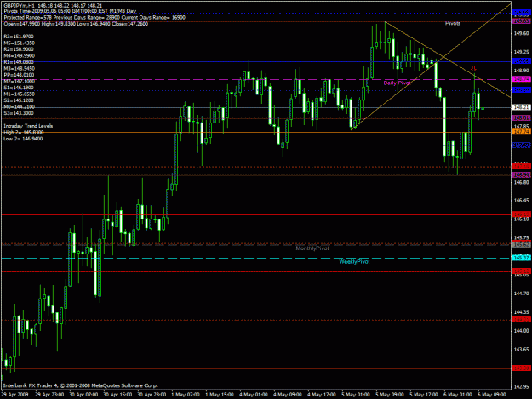Click the 'PP=148.0100' pivot value
The image size is (532, 399).
tap(19, 75)
